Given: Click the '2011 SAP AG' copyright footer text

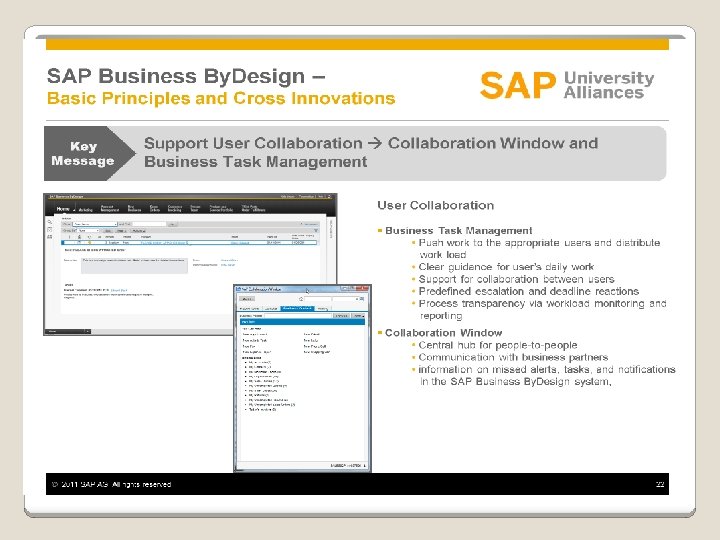Looking at the screenshot, I should point(112,484).
